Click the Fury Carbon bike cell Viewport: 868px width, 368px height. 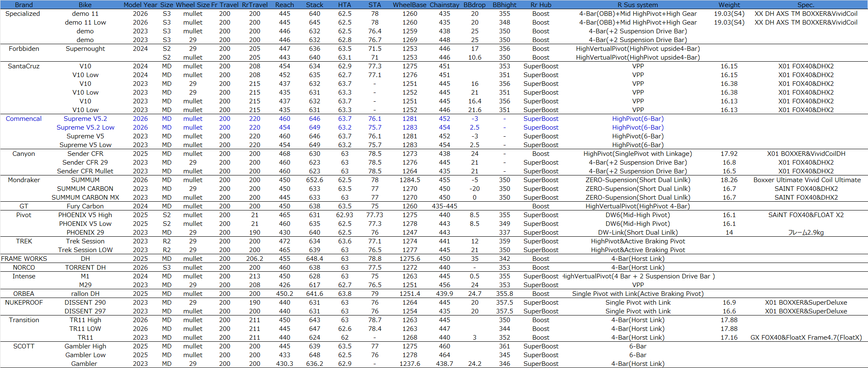(x=85, y=206)
